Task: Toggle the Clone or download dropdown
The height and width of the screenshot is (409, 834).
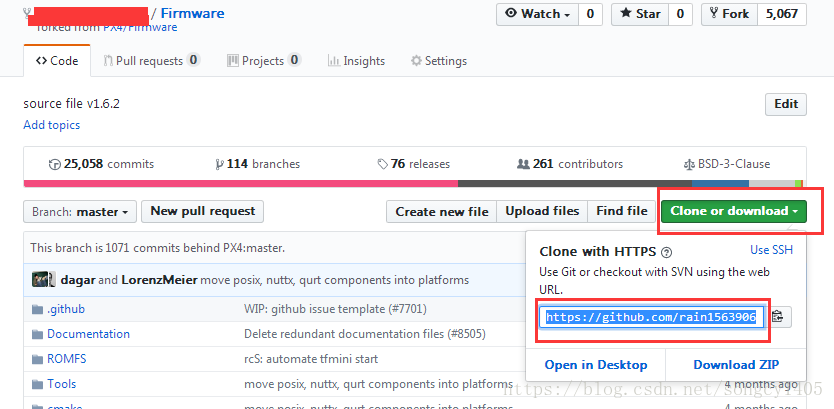Action: 734,211
